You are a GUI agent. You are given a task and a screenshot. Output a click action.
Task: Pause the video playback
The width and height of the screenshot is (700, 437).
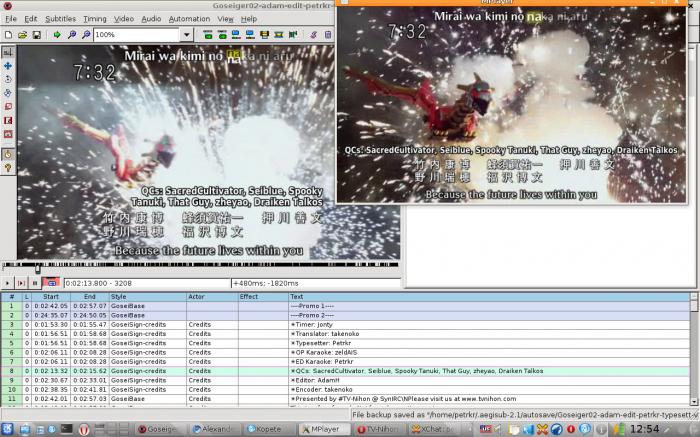pyautogui.click(x=35, y=283)
